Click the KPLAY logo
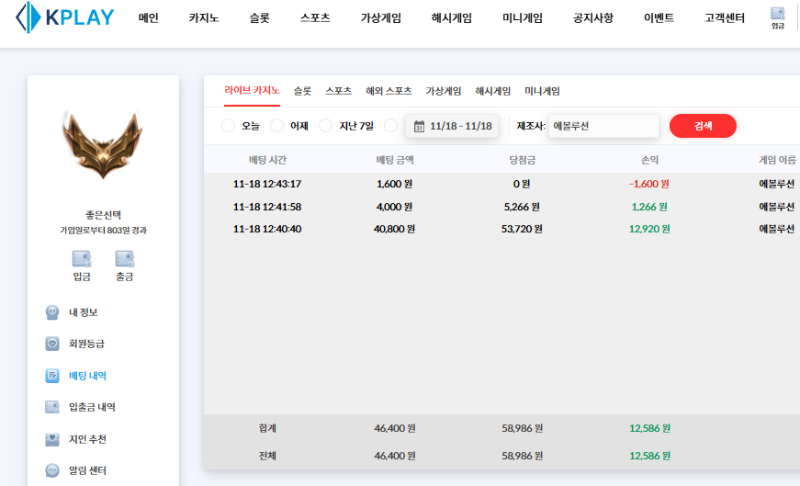This screenshot has height=486, width=800. click(x=65, y=17)
